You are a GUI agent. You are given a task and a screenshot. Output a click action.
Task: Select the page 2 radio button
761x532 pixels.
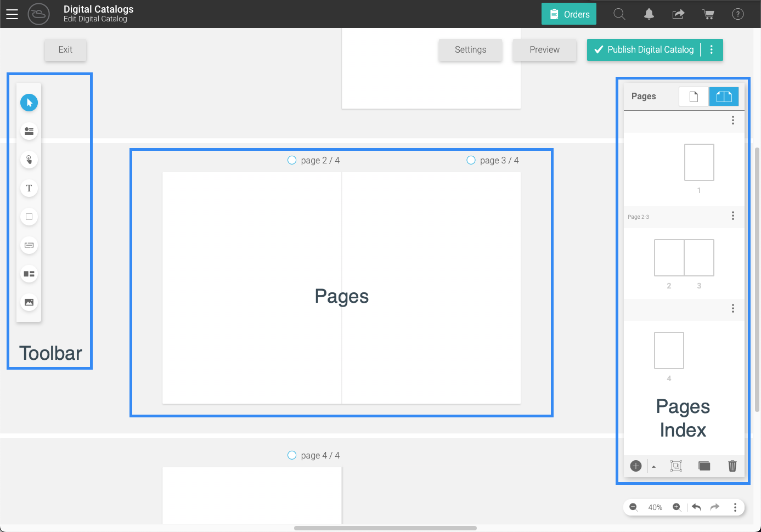pyautogui.click(x=292, y=160)
